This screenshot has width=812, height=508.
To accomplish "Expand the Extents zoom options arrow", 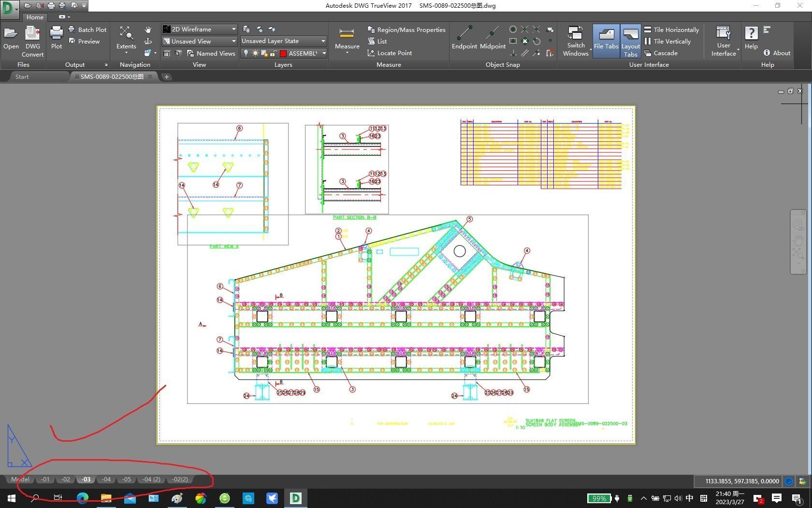I will [126, 53].
